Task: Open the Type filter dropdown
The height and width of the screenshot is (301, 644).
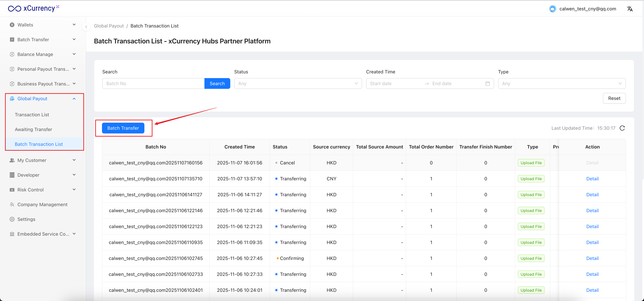Action: (x=561, y=84)
